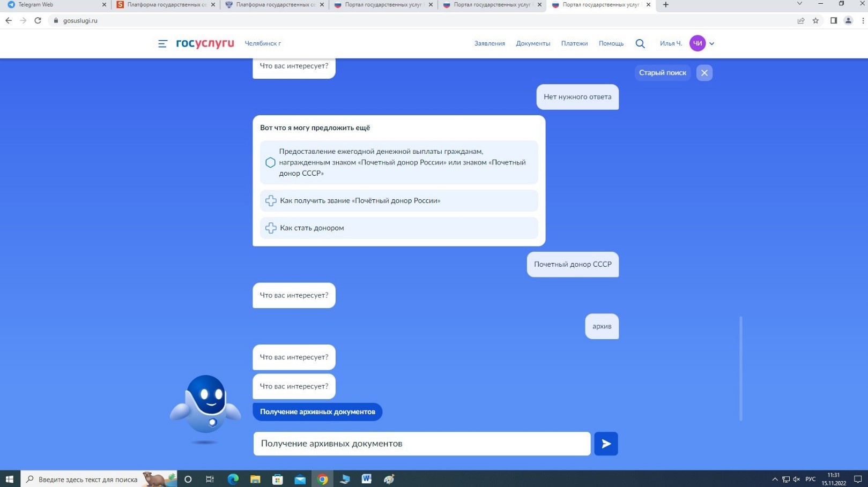Bookmark this page with star icon
Viewport: 868px width, 487px height.
(x=815, y=20)
